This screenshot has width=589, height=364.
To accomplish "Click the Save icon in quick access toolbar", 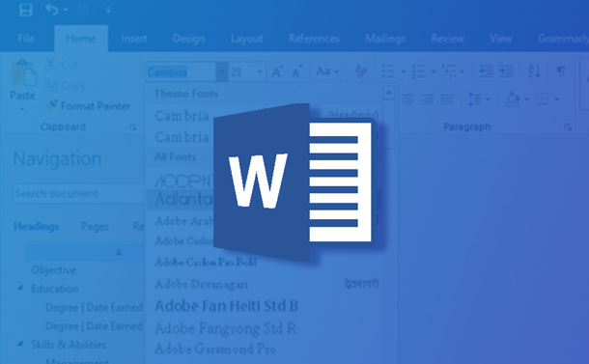I will pyautogui.click(x=25, y=10).
